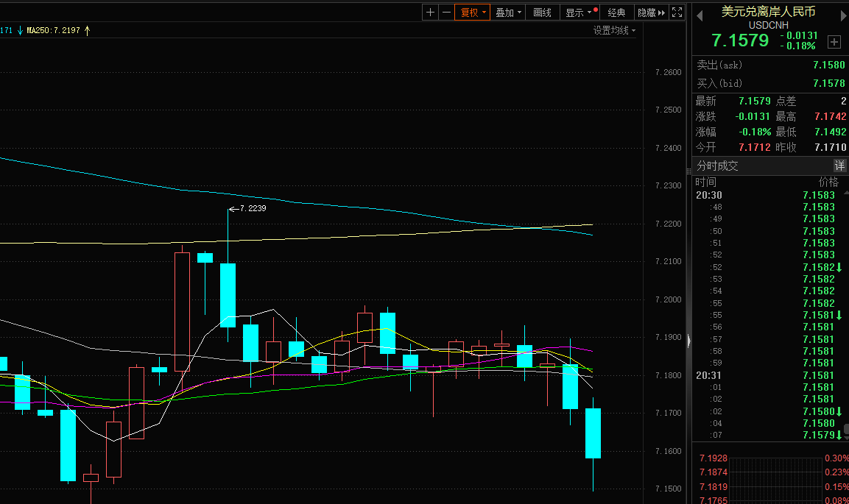
Task: Select the 画线 drawing tool
Action: point(542,13)
